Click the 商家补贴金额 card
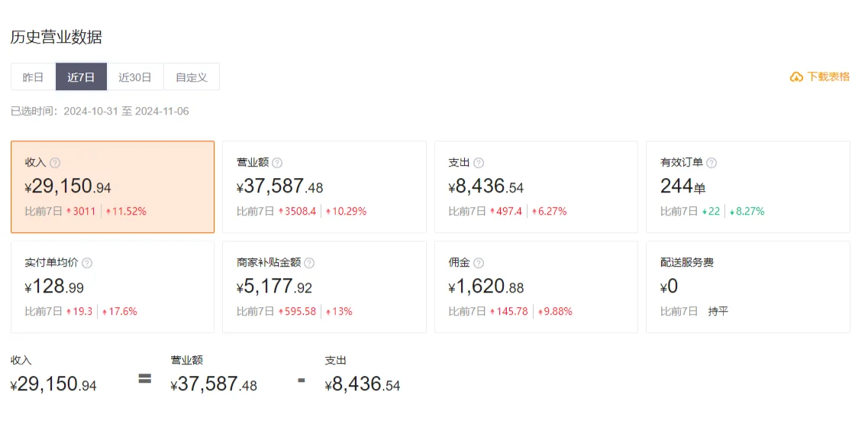The width and height of the screenshot is (868, 434). (324, 287)
